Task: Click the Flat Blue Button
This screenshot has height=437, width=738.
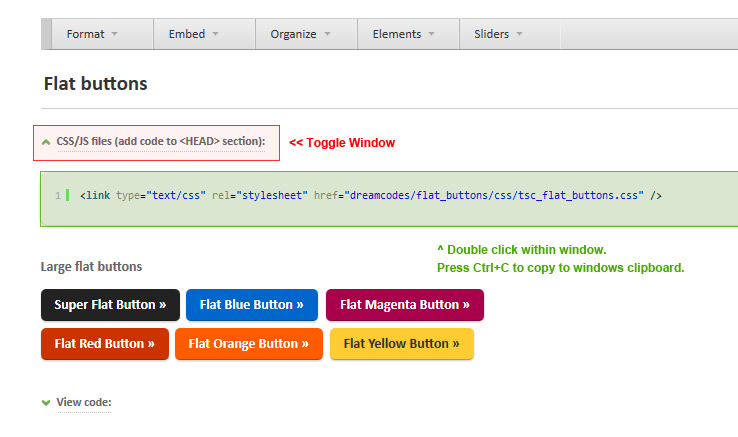Action: point(252,305)
